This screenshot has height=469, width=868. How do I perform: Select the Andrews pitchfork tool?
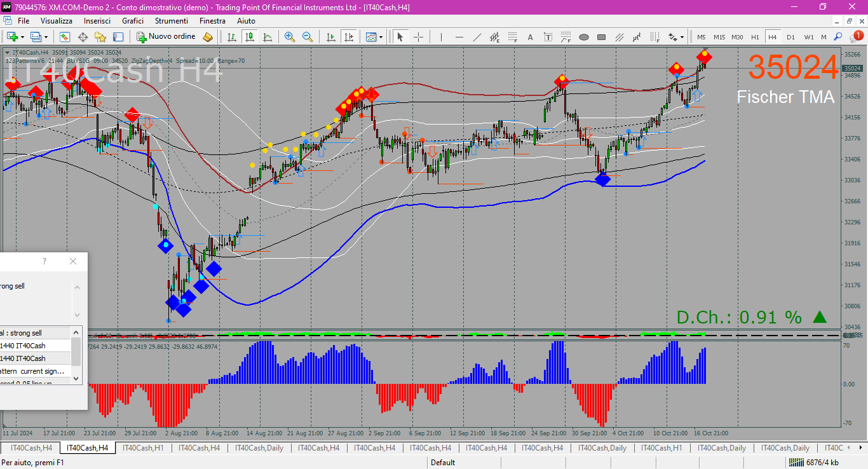(637, 37)
